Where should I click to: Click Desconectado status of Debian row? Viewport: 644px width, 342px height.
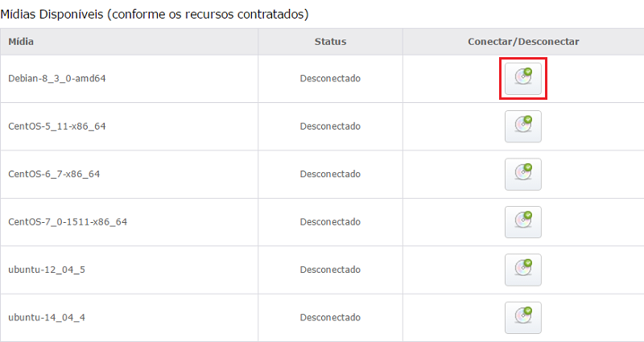point(330,78)
